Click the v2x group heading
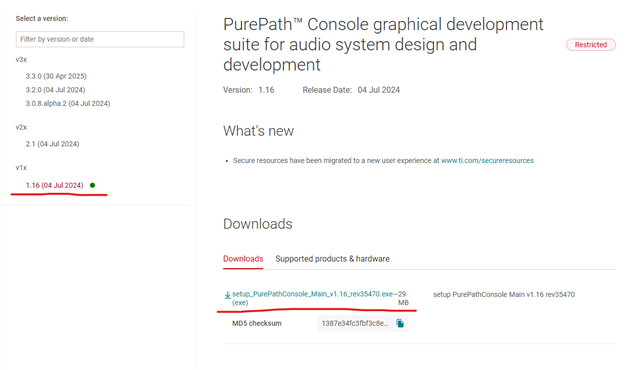Screen dimensions: 640x370 point(21,127)
